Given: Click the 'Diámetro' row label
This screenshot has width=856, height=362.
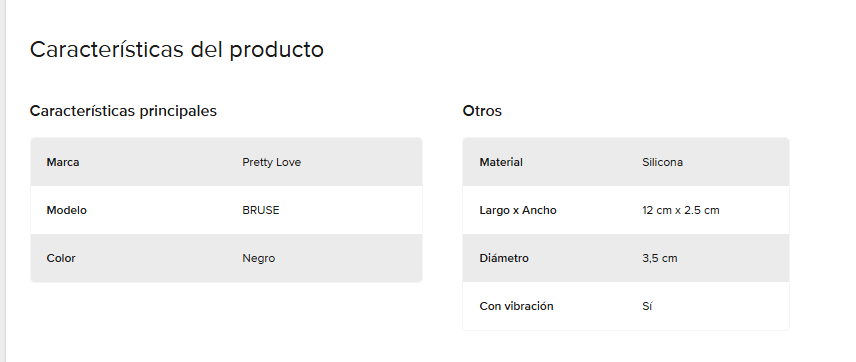Looking at the screenshot, I should (504, 258).
